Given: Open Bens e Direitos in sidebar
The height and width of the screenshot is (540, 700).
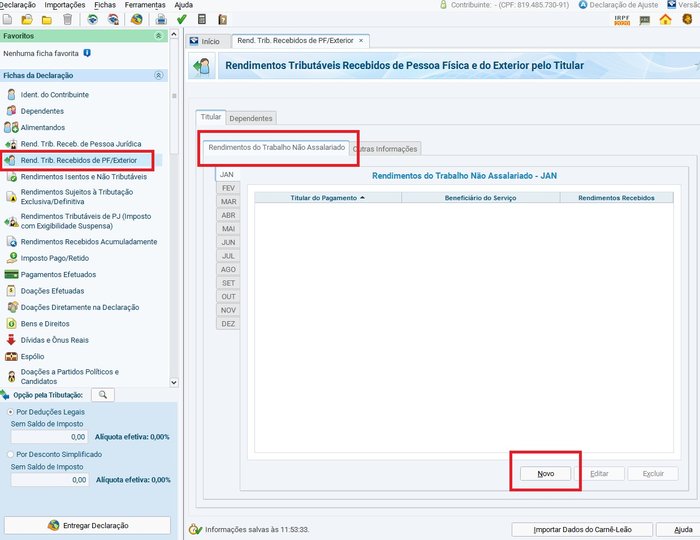Looking at the screenshot, I should tap(45, 324).
